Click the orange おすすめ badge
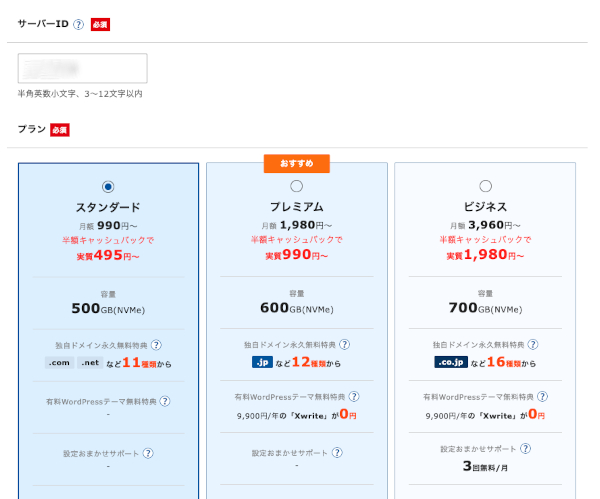Image resolution: width=600 pixels, height=499 pixels. pyautogui.click(x=296, y=163)
